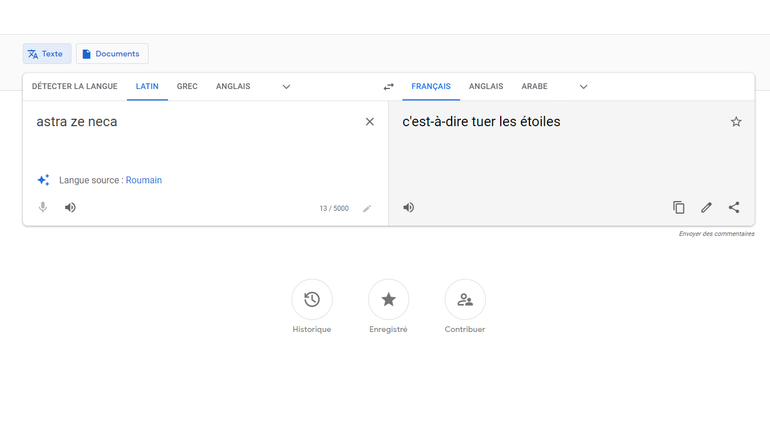This screenshot has width=770, height=433.
Task: Choose ARABE as target language
Action: coord(534,87)
